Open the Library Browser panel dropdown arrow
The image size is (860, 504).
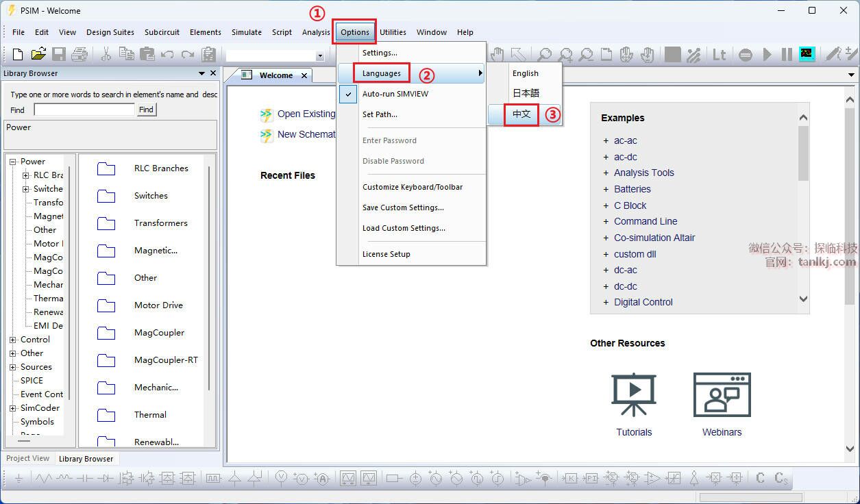pos(201,73)
